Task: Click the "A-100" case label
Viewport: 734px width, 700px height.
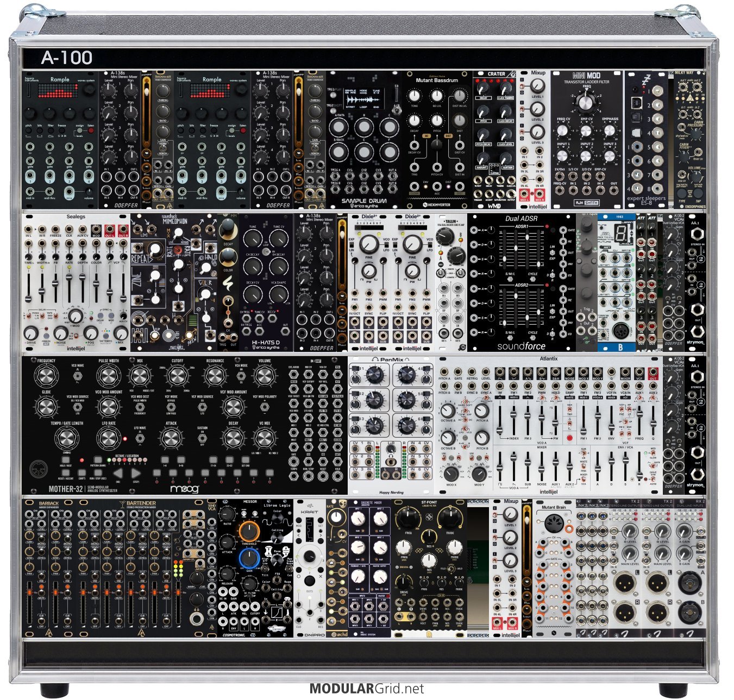Action: (66, 58)
